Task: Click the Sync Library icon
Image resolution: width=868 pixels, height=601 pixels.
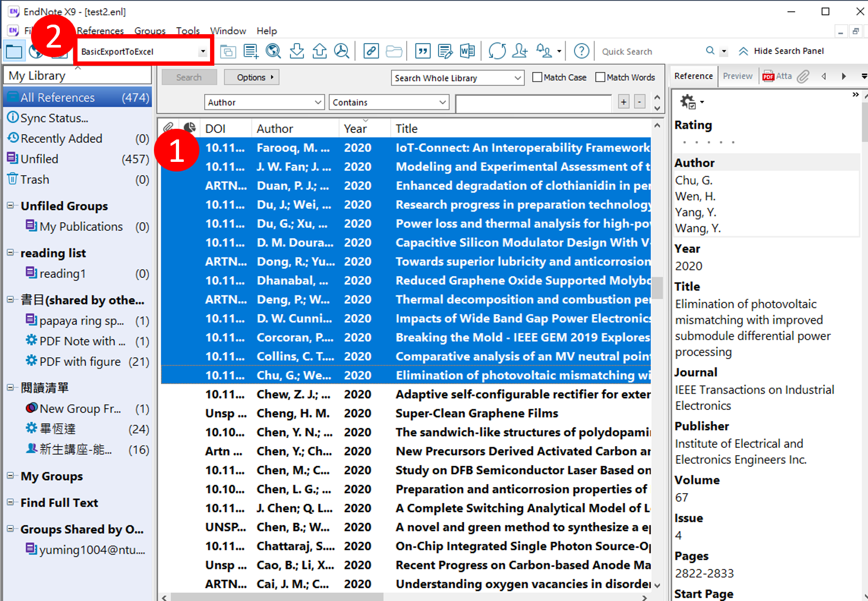Action: (497, 51)
